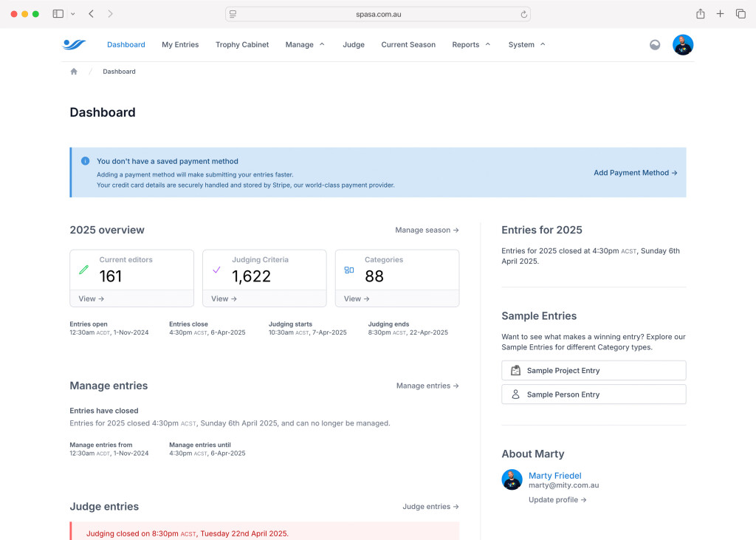Open the Trophy Cabinet page
This screenshot has height=540, width=756.
242,44
